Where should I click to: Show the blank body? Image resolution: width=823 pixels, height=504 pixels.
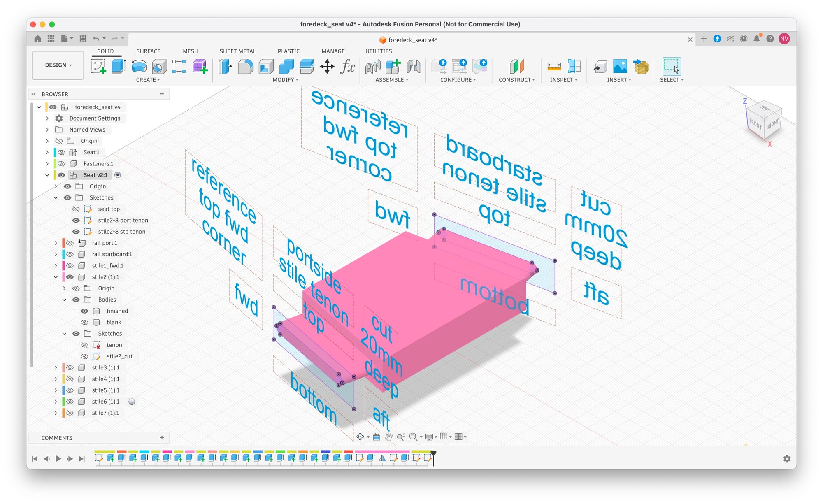[84, 322]
